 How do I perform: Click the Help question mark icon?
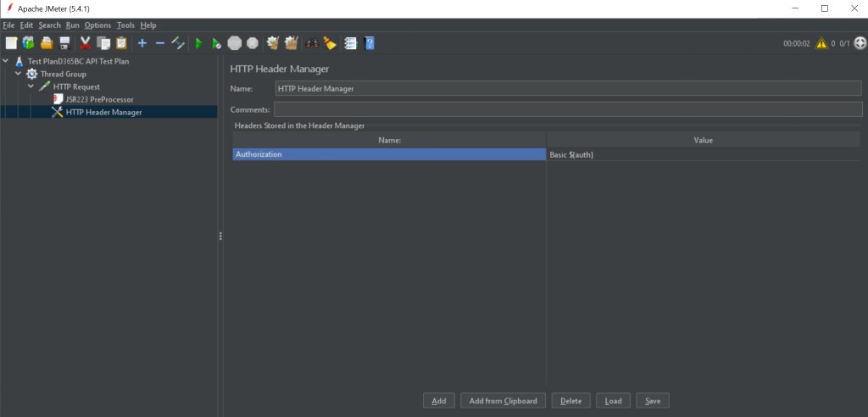(370, 43)
